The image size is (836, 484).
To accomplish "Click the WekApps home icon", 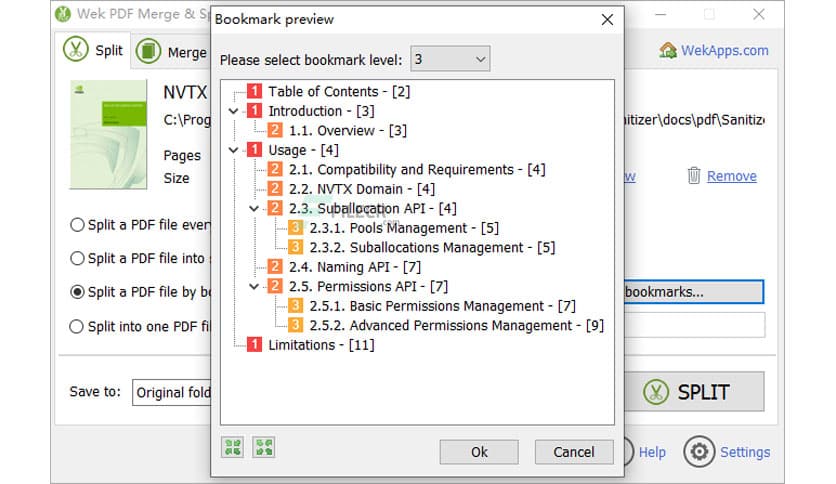I will click(x=668, y=50).
